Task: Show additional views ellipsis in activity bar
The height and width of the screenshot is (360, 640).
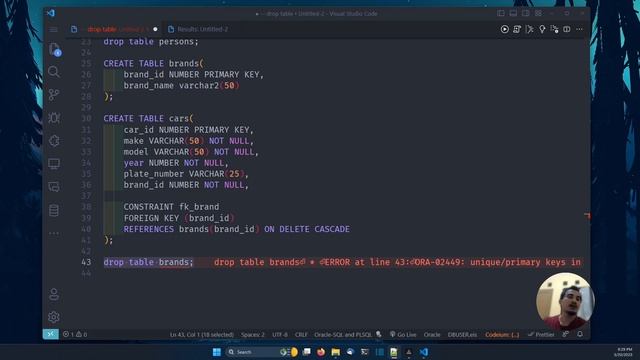Action: click(54, 233)
